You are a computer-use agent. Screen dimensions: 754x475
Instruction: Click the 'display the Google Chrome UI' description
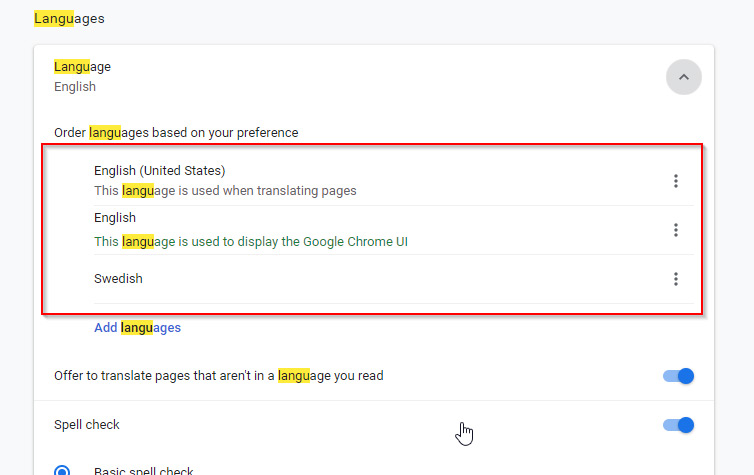point(251,241)
